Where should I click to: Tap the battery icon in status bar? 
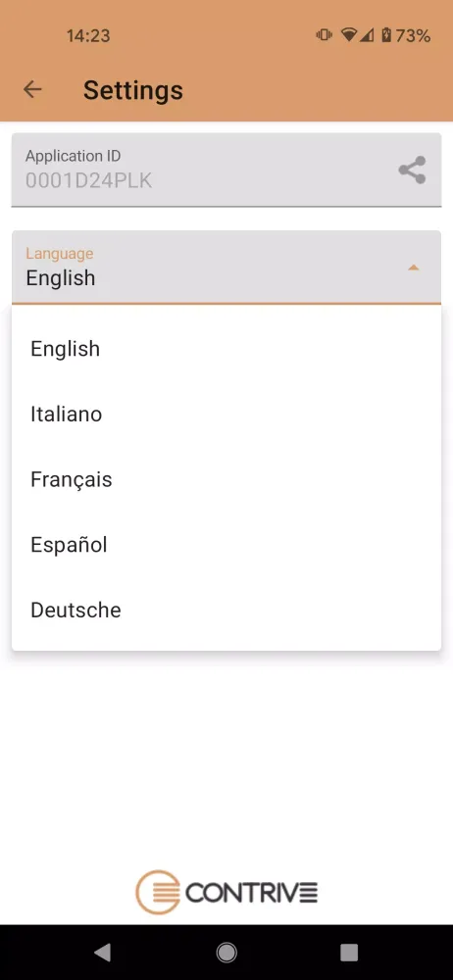click(x=386, y=35)
